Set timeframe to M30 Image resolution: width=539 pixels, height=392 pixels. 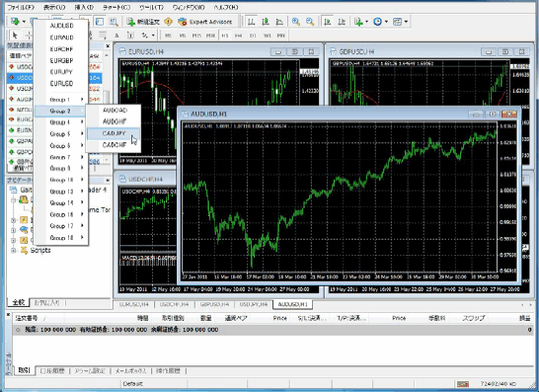point(210,36)
